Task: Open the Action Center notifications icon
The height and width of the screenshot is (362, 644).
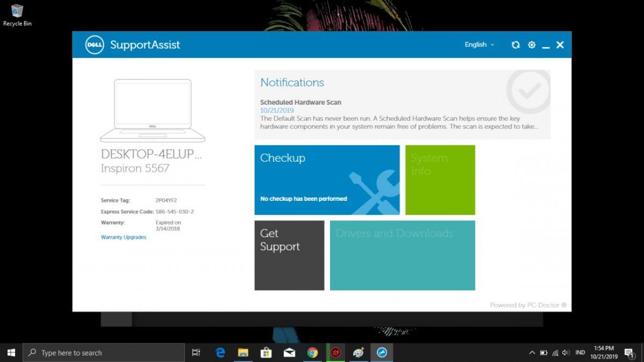Action: (x=630, y=353)
